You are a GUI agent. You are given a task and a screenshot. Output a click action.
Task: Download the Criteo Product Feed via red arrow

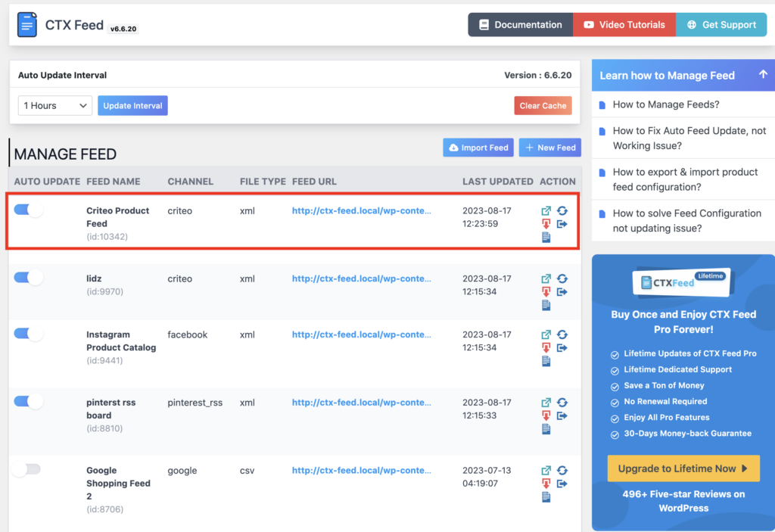point(546,224)
